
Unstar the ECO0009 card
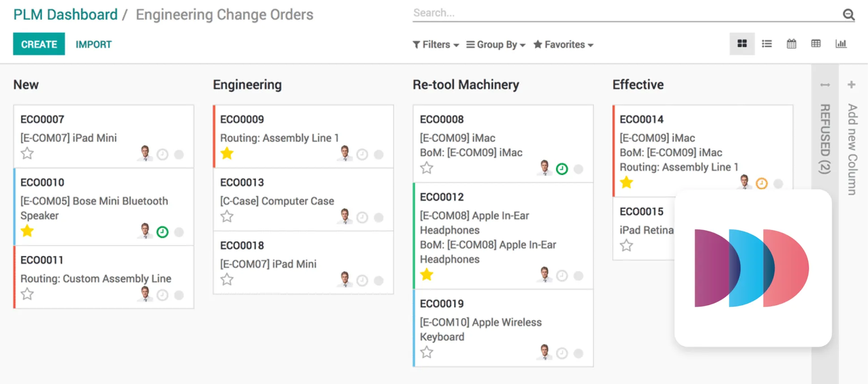point(227,153)
